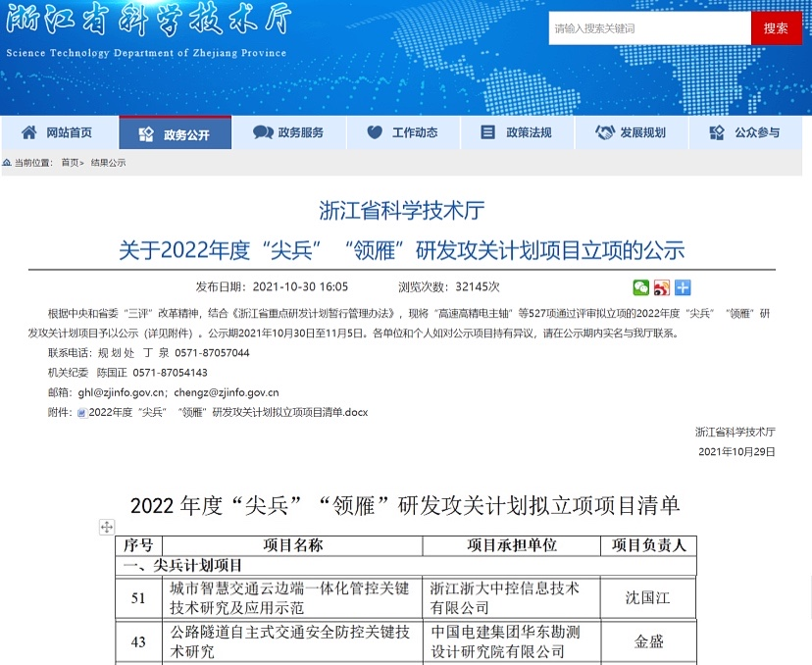Select the view count 32145次
This screenshot has height=665, width=812.
coord(478,287)
